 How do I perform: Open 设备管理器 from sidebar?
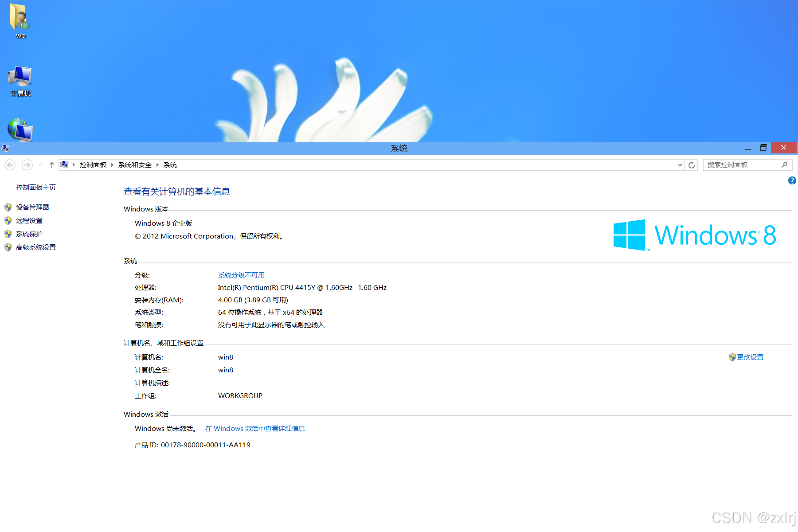(32, 207)
